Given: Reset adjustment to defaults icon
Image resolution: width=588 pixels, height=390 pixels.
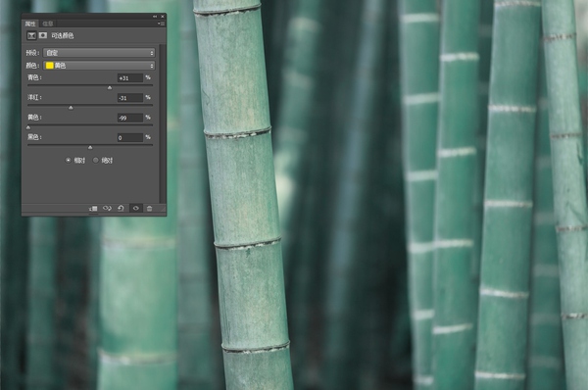Looking at the screenshot, I should (x=121, y=208).
